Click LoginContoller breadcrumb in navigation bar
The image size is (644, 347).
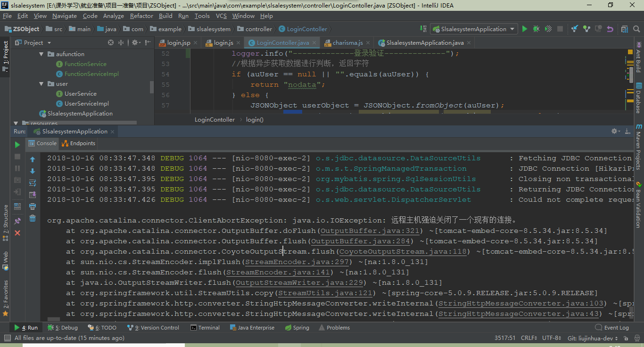(x=303, y=29)
